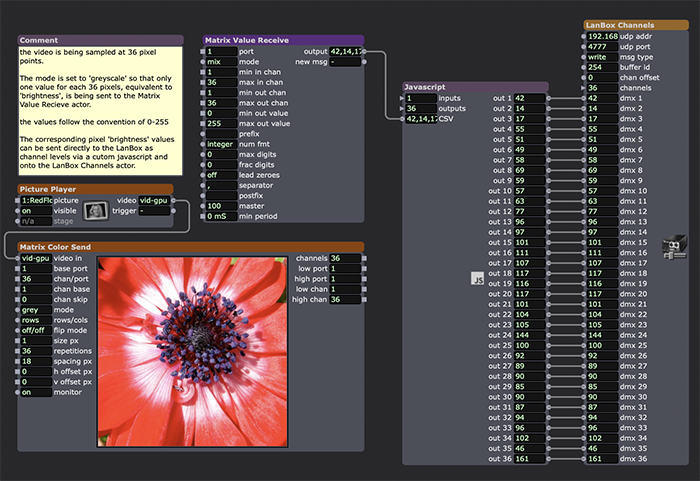Click the Javascript inputs arrow port
Image resolution: width=700 pixels, height=481 pixels.
point(403,98)
